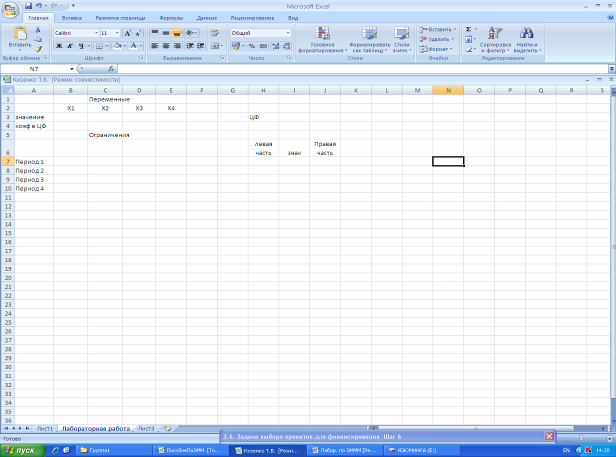616x457 pixels.
Task: Open Find and Select binoculars
Action: click(527, 39)
